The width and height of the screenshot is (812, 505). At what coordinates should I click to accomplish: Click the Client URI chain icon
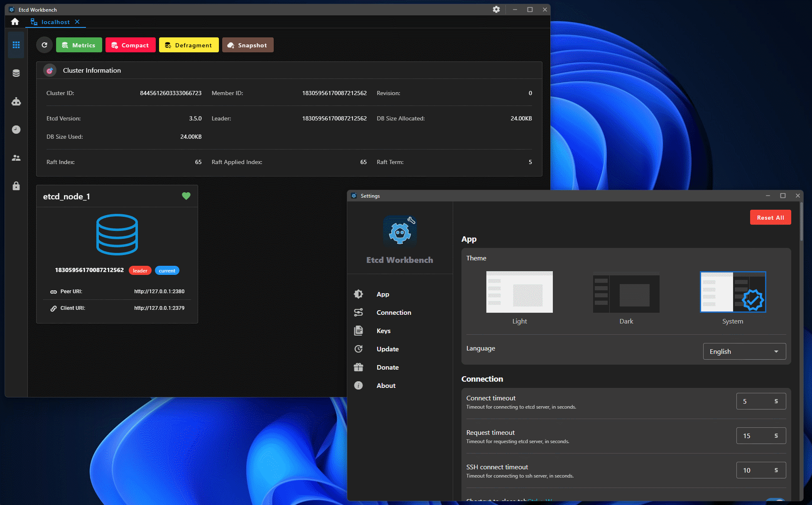coord(54,308)
